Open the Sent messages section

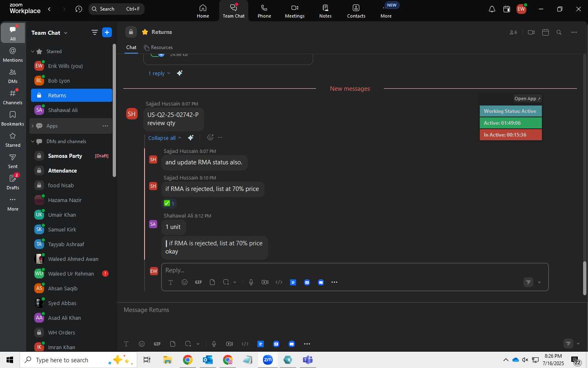pos(13,161)
